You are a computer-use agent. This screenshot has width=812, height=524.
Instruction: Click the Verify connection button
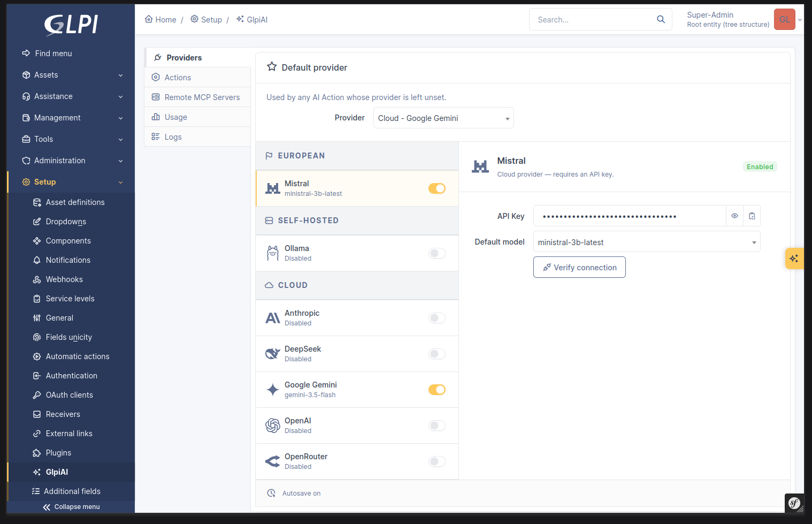coord(579,267)
